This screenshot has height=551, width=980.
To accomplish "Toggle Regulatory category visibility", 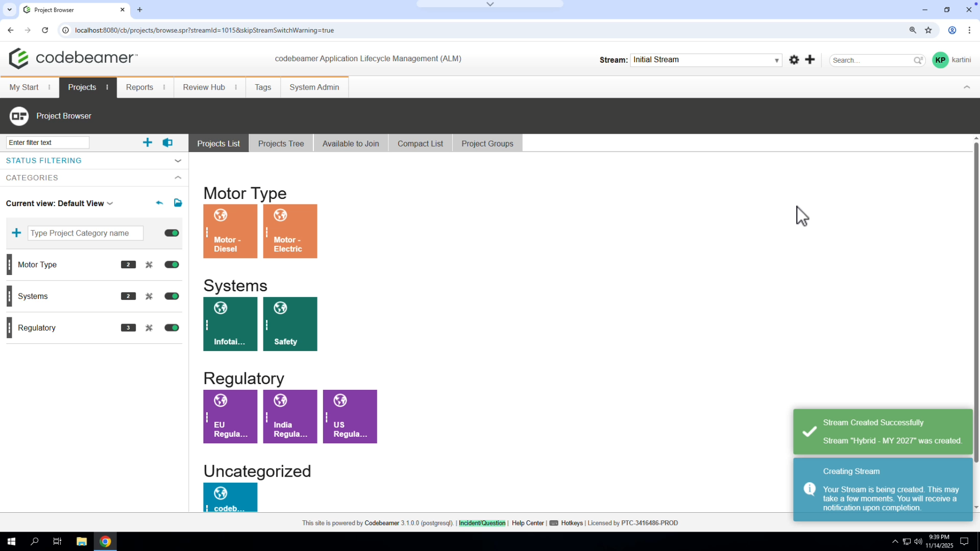I will 171,328.
